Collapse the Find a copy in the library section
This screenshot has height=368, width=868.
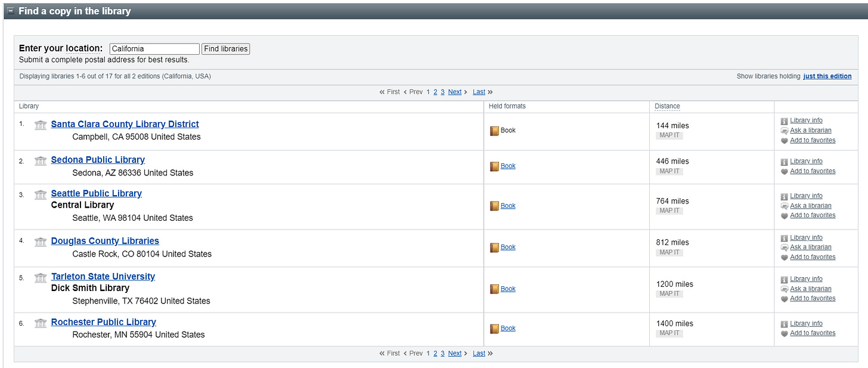click(11, 11)
